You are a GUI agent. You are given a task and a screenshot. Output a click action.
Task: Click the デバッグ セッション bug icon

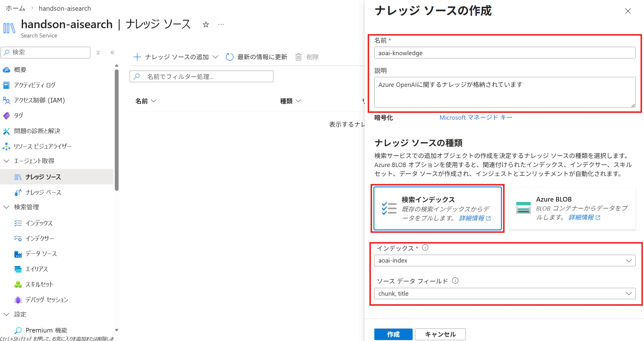tap(18, 300)
